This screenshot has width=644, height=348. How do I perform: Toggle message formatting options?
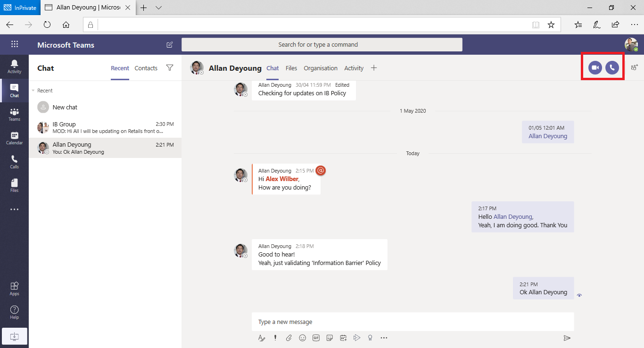click(262, 338)
